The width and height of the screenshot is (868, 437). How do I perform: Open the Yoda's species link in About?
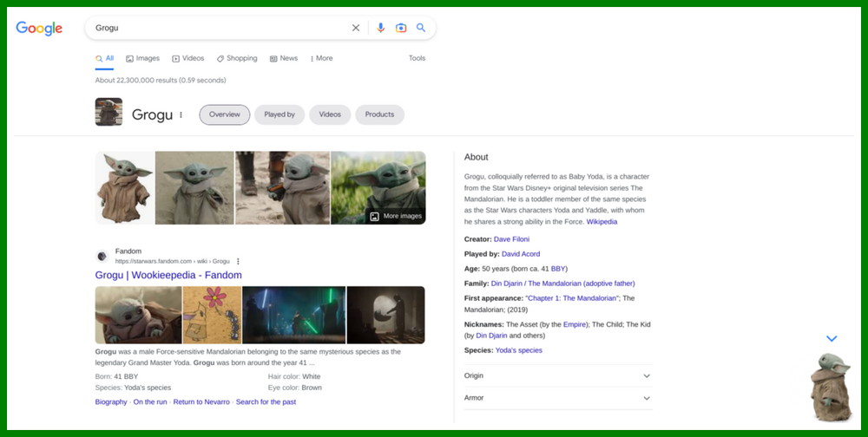pyautogui.click(x=519, y=350)
